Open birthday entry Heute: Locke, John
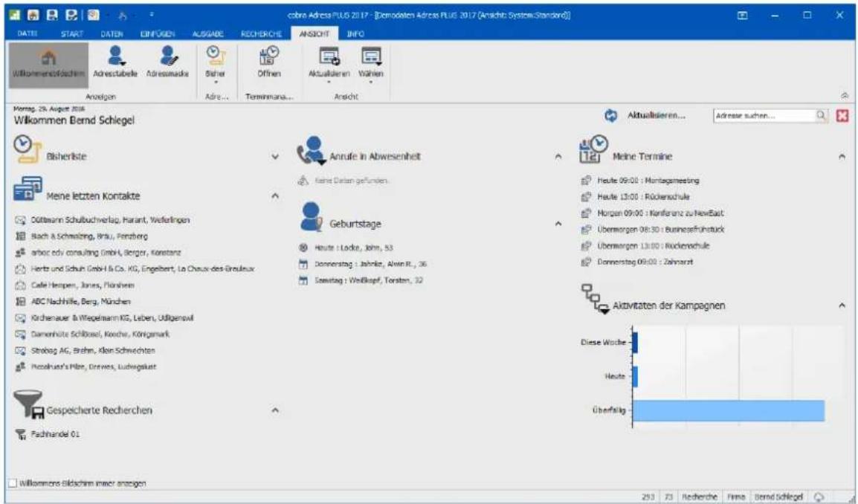 point(353,248)
